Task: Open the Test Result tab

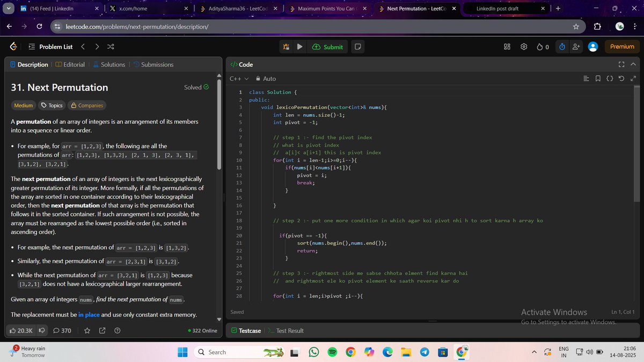Action: pos(286,330)
